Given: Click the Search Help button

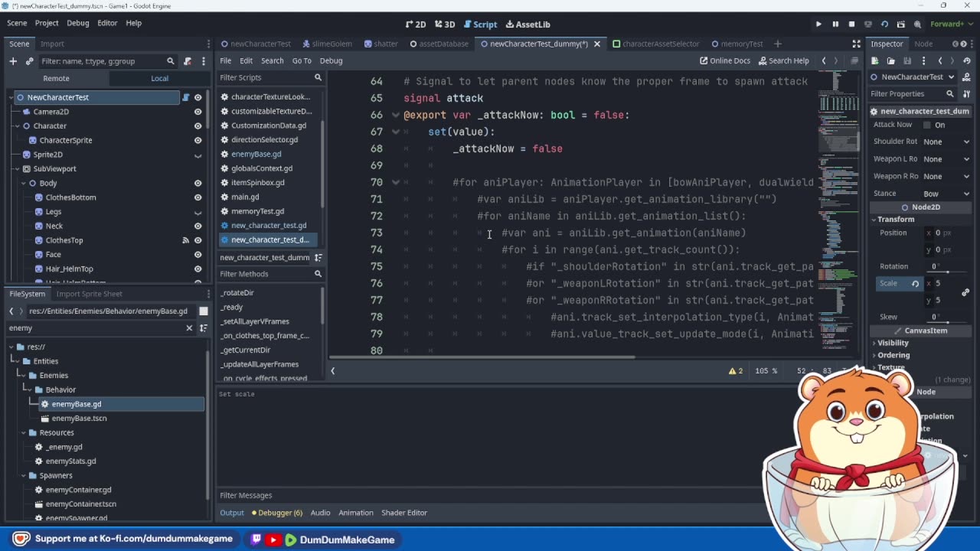Looking at the screenshot, I should click(x=783, y=60).
